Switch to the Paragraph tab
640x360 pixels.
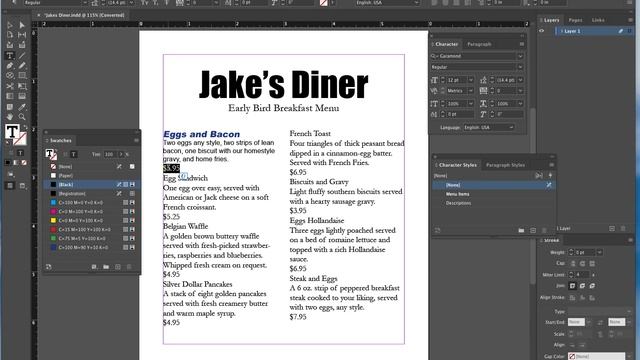tap(479, 44)
